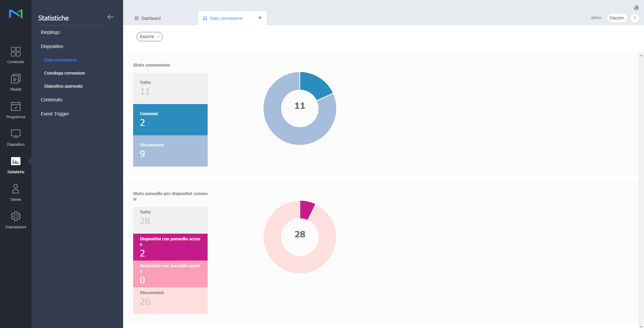This screenshot has width=644, height=328.
Task: Open the Dispositivo monitor icon
Action: pyautogui.click(x=15, y=134)
